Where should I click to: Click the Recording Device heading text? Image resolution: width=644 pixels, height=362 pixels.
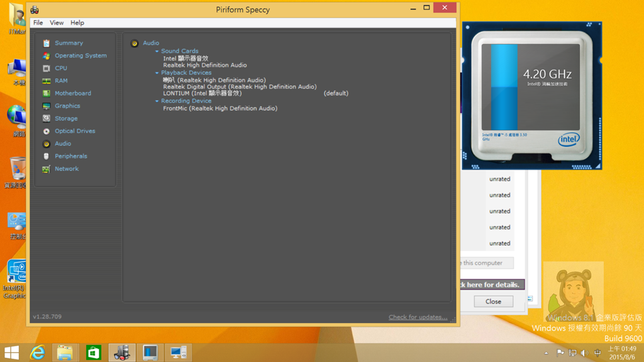point(186,101)
